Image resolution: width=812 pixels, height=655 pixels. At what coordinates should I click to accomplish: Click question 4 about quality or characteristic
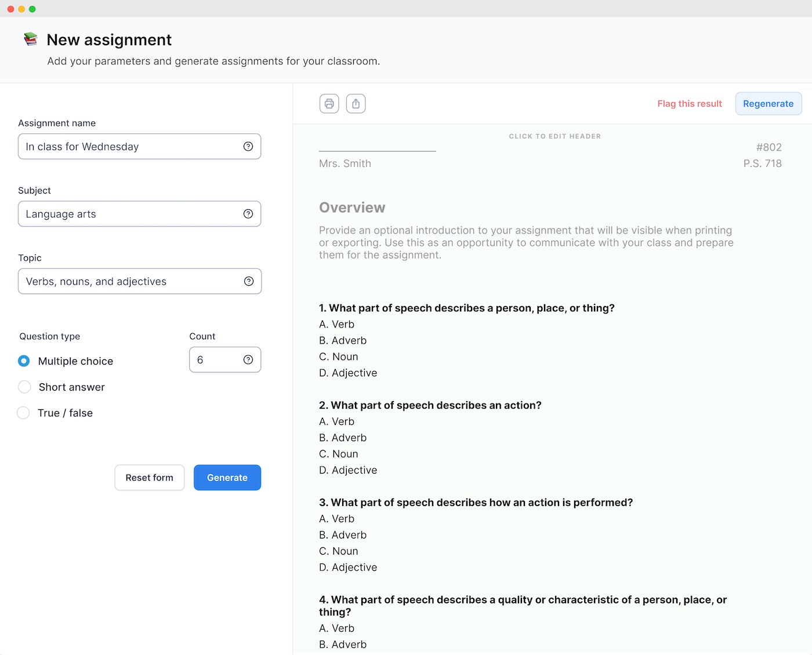pos(523,606)
